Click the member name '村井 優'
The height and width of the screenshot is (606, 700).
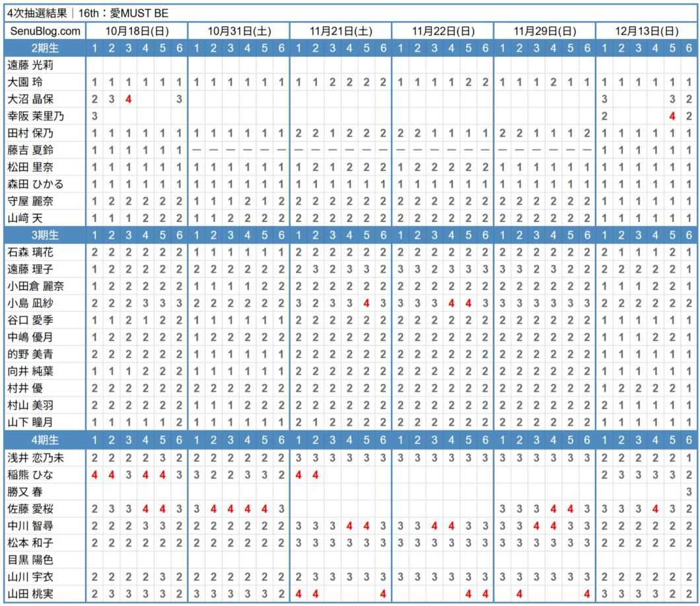[x=25, y=388]
